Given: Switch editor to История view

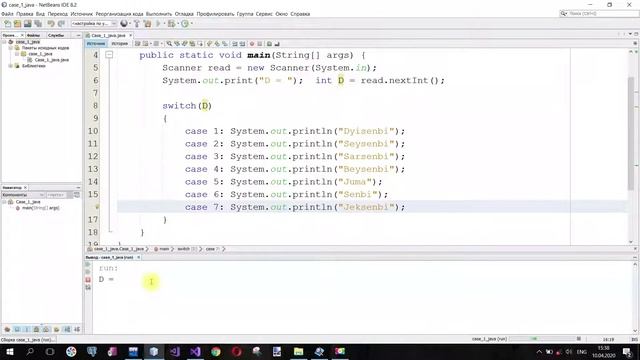Looking at the screenshot, I should (x=120, y=44).
